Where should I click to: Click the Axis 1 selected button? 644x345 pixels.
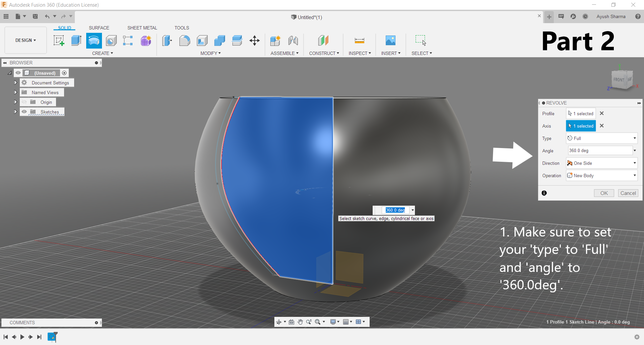pos(581,126)
